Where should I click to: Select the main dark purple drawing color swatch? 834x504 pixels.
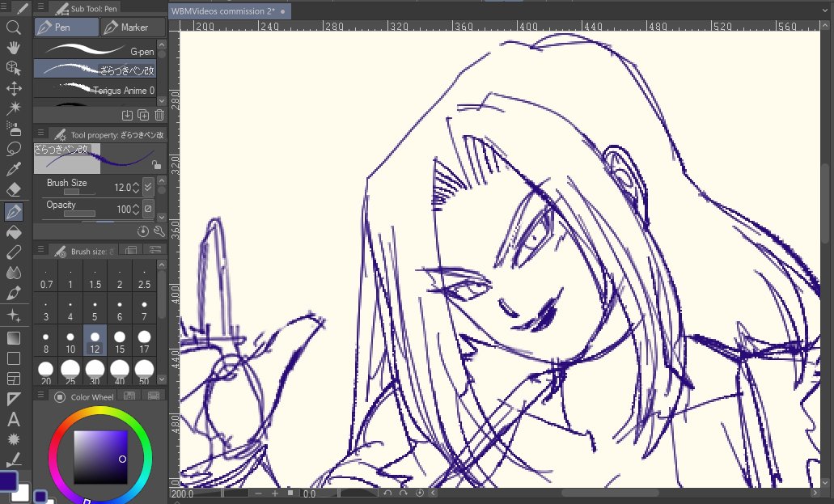pyautogui.click(x=9, y=481)
